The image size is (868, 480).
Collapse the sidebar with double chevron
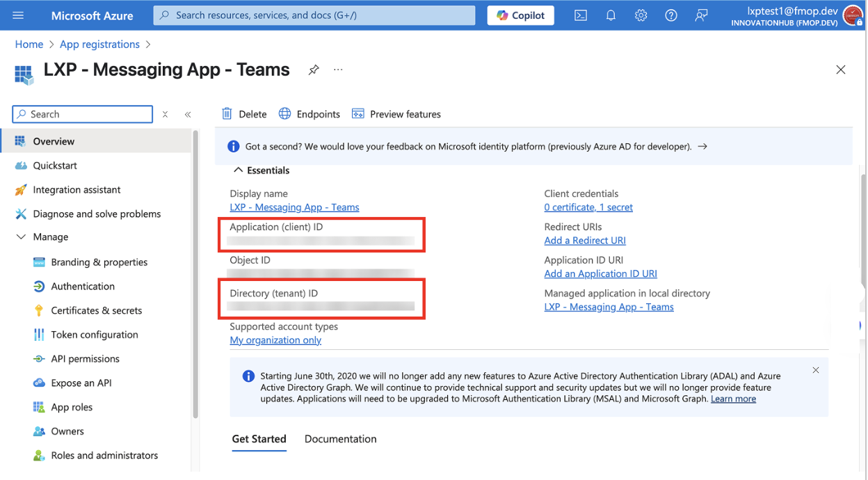coord(188,114)
